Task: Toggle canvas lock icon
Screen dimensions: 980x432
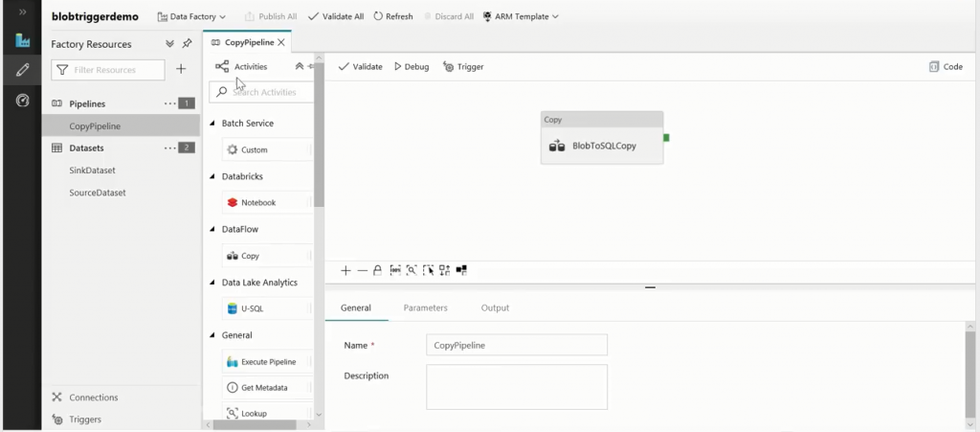Action: point(377,271)
